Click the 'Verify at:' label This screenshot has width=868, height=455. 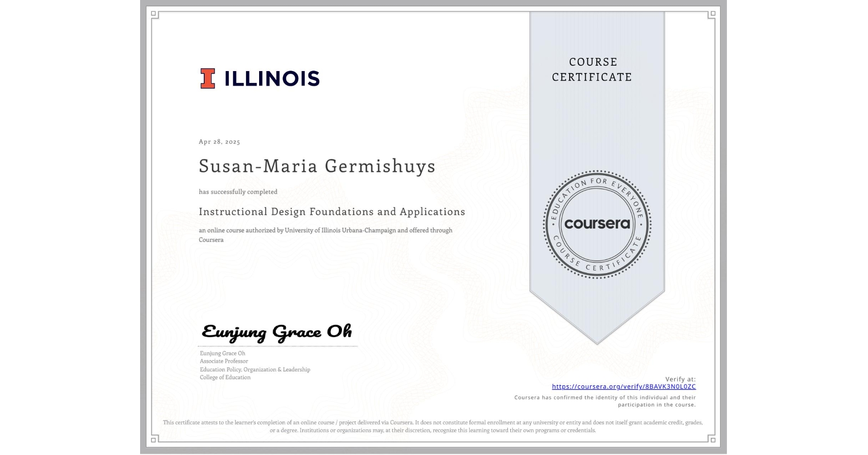[x=680, y=379]
